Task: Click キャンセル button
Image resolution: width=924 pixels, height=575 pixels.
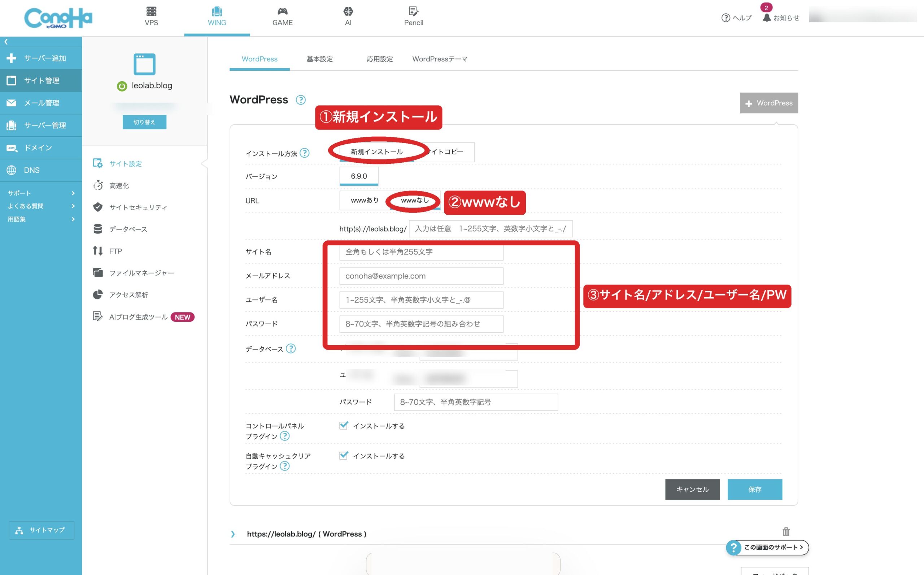Action: coord(692,490)
